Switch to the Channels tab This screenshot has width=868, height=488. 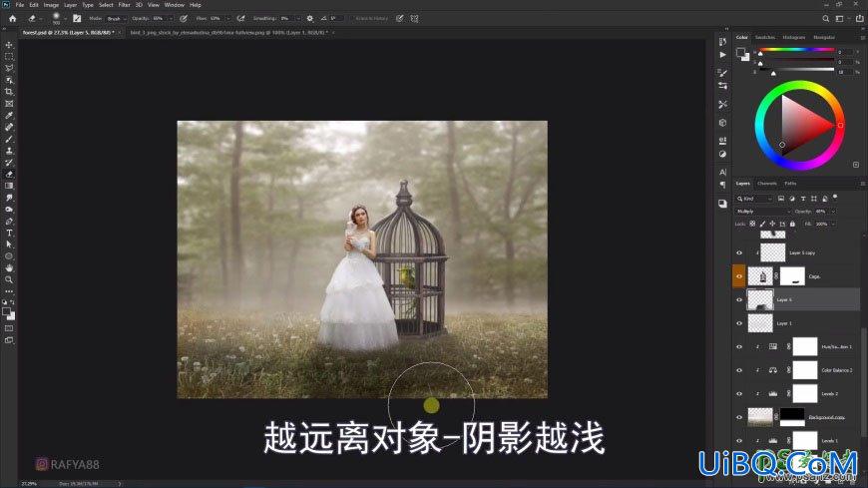[x=766, y=184]
